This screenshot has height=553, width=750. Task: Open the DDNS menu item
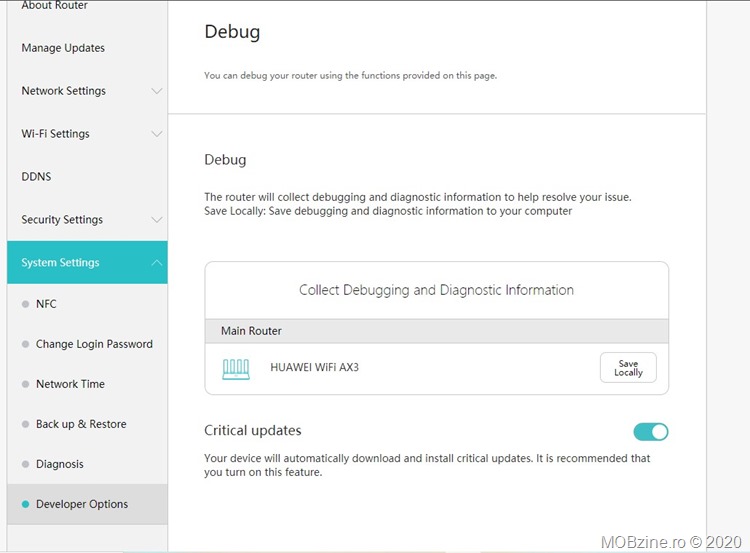pos(36,177)
